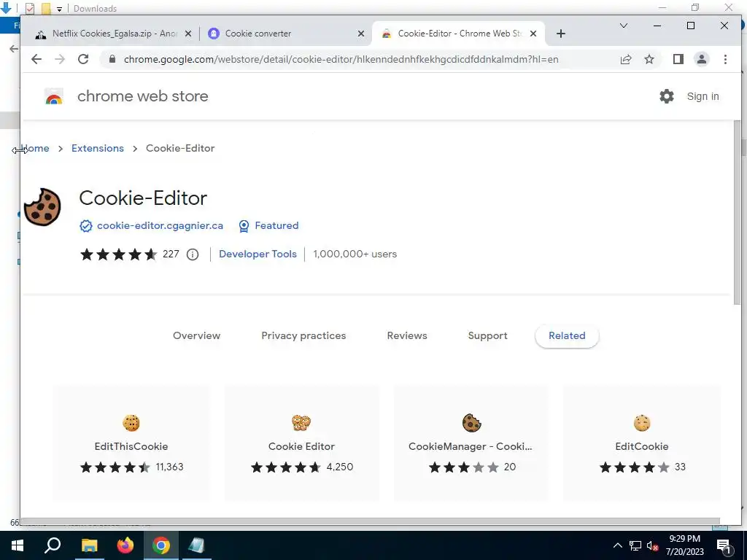This screenshot has width=747, height=560.
Task: Open the Developer Tools category link
Action: [x=258, y=254]
